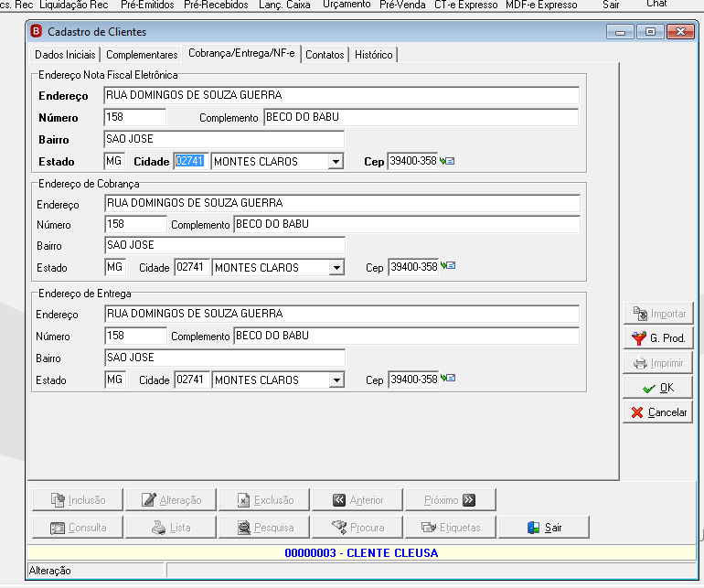Expand the Cidade dropdown in Nota Fiscal Eletrônica

[336, 161]
